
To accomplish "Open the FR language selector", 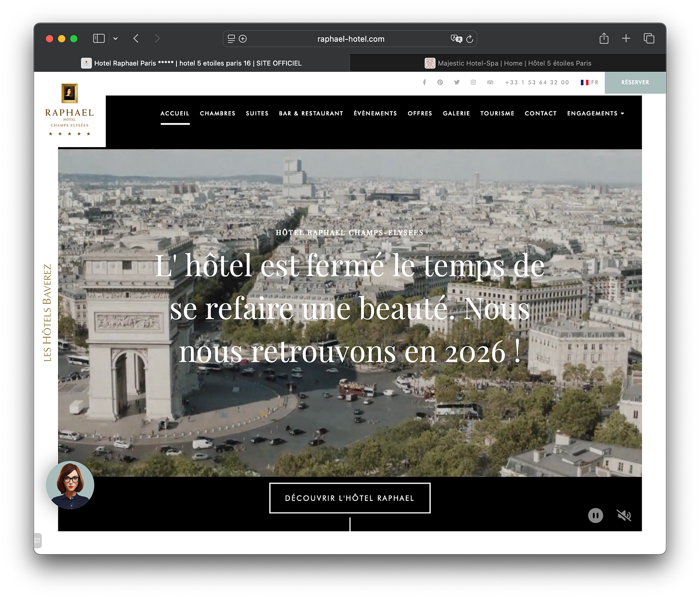I will (589, 82).
